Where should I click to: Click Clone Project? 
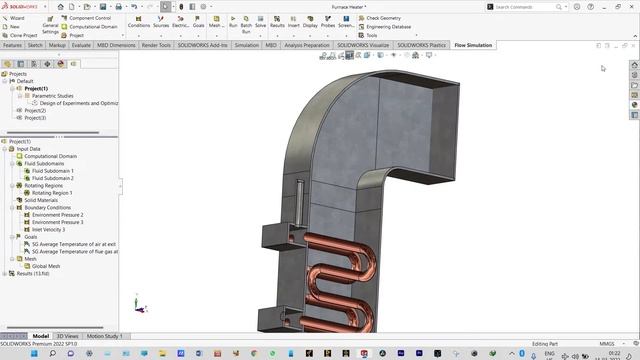tap(20, 35)
